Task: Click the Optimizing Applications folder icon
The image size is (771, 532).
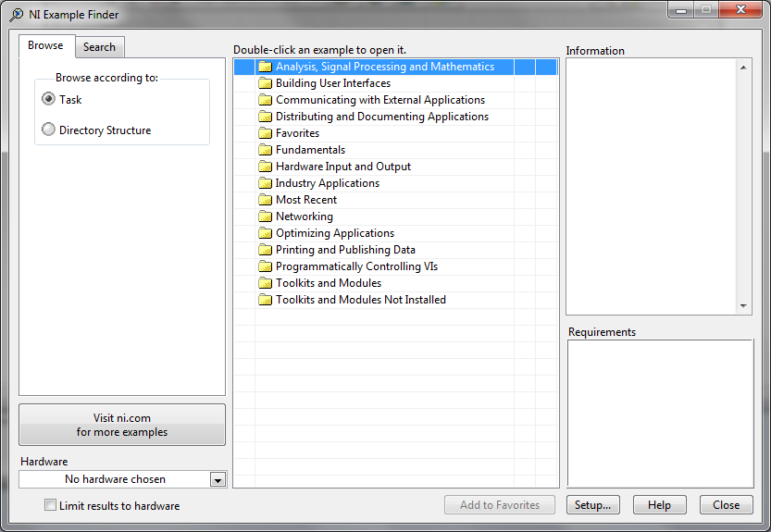Action: [265, 233]
